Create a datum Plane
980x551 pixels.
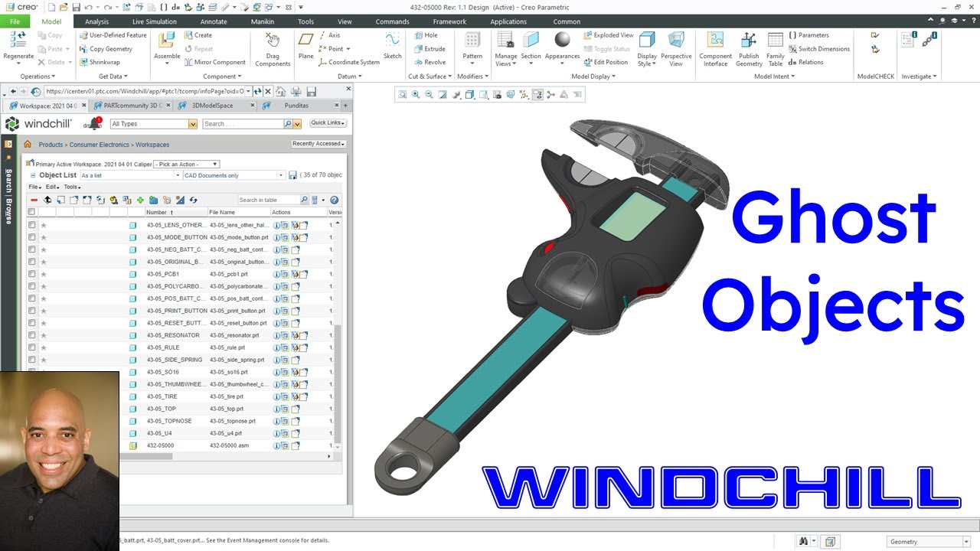point(306,41)
